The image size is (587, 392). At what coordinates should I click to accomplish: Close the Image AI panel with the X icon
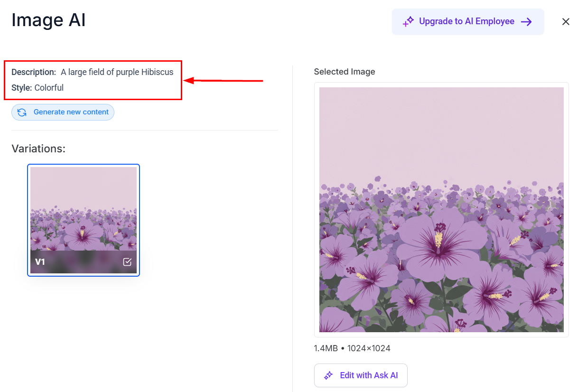coord(566,21)
